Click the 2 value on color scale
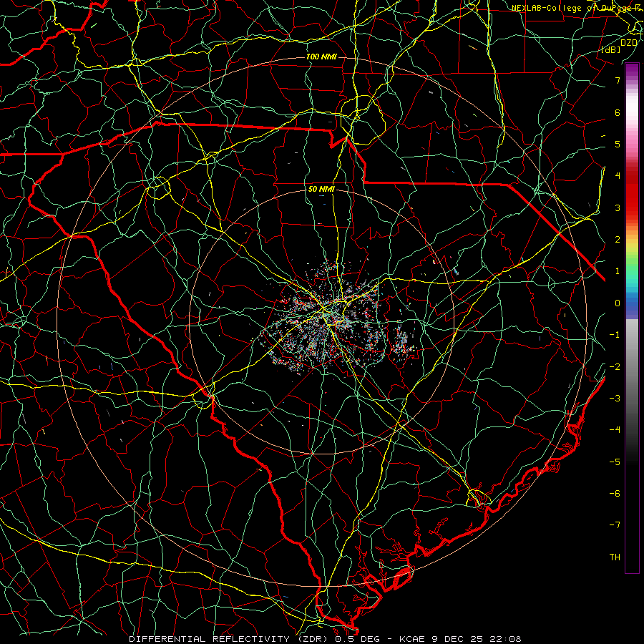644x644 pixels. [x=618, y=240]
